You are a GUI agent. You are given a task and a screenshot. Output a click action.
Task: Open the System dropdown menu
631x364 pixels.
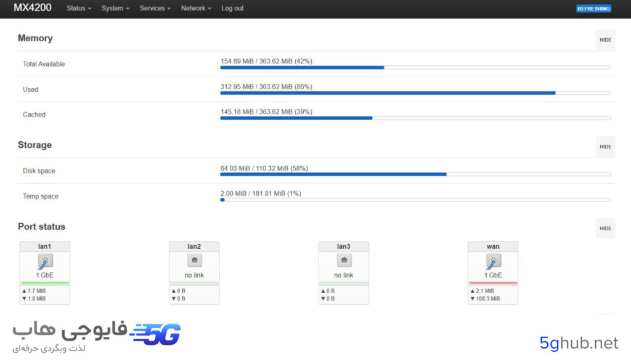(115, 8)
